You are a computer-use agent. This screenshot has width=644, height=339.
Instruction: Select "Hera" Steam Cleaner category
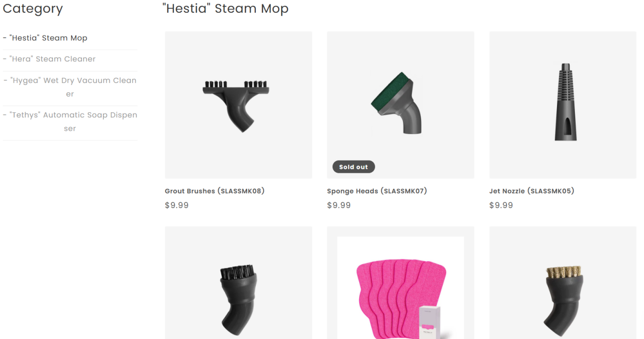pos(49,59)
